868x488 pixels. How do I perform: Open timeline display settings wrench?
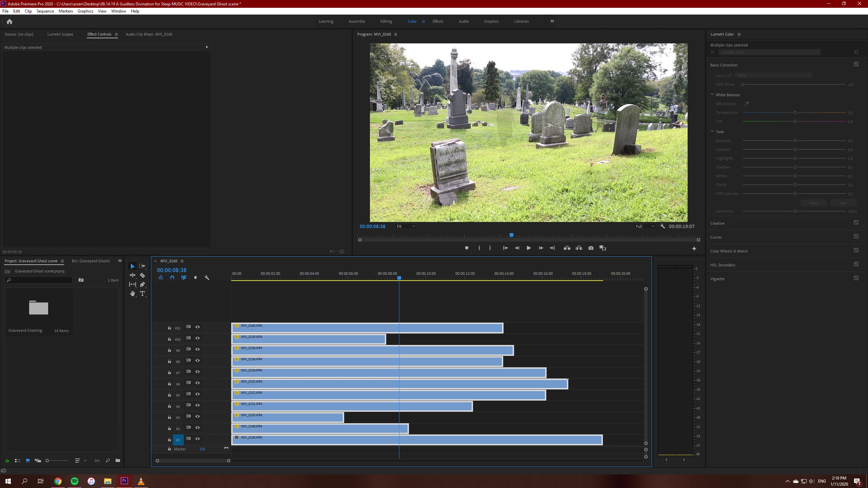[207, 278]
